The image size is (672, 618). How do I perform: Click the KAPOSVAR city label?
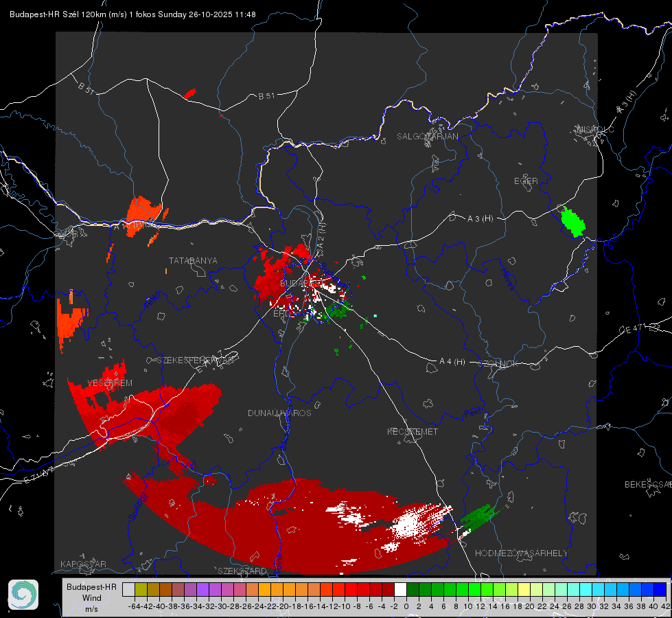pyautogui.click(x=83, y=564)
